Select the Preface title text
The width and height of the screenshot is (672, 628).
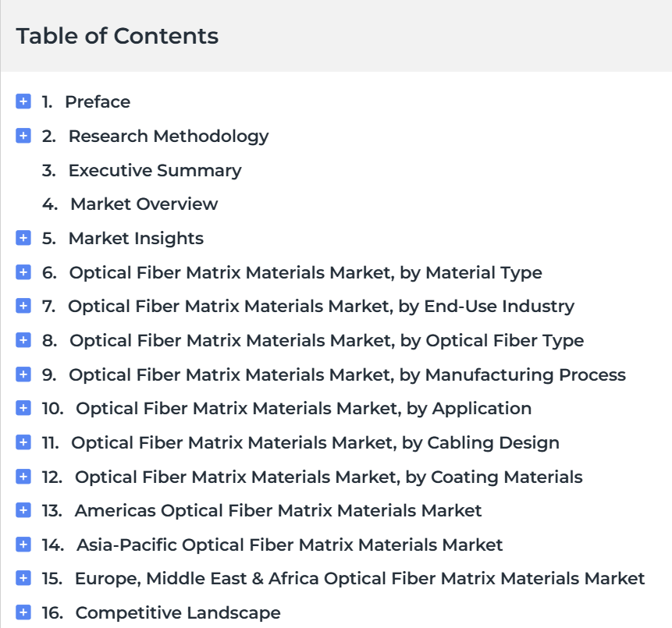[x=98, y=101]
